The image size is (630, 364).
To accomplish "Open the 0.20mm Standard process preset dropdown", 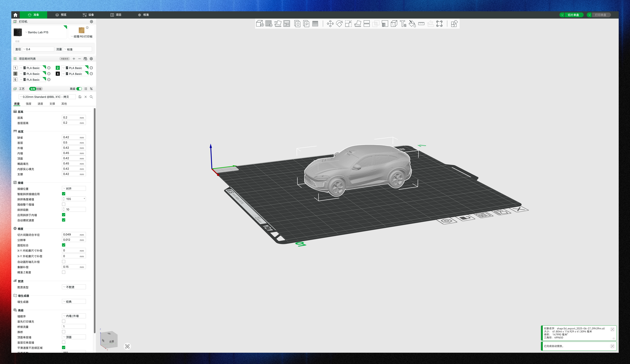I will 47,97.
